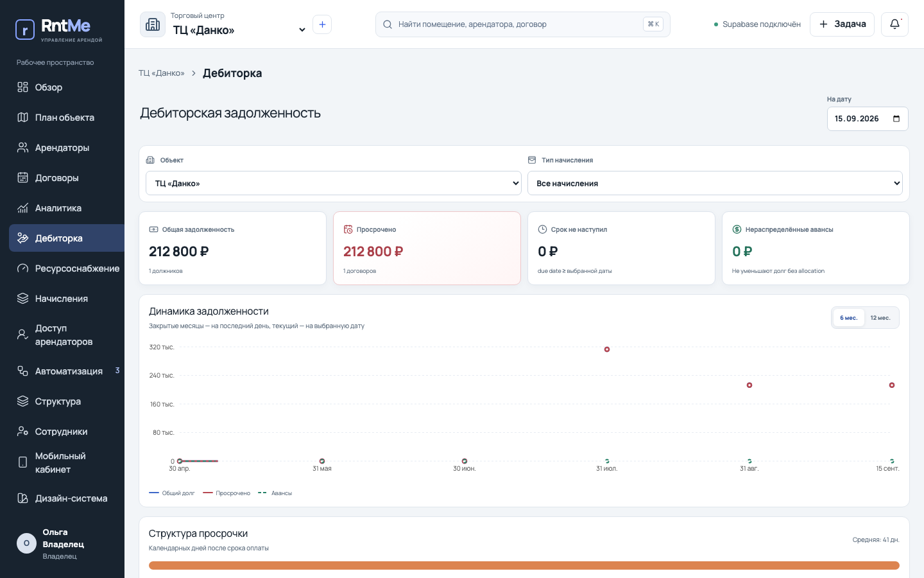
Task: Click the 31 июл. overdue data point
Action: tap(607, 349)
